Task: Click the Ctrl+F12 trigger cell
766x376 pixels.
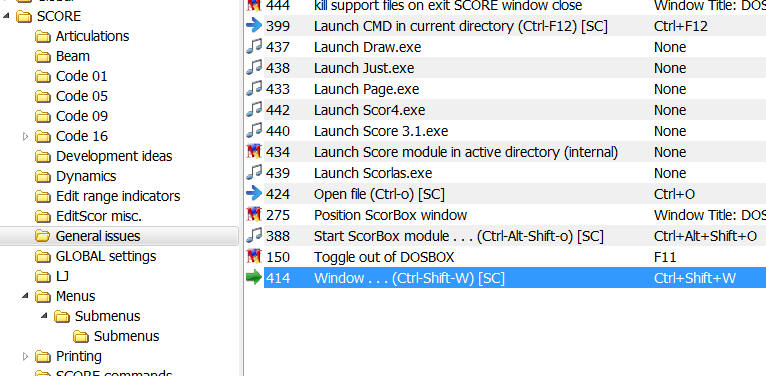Action: [x=681, y=26]
